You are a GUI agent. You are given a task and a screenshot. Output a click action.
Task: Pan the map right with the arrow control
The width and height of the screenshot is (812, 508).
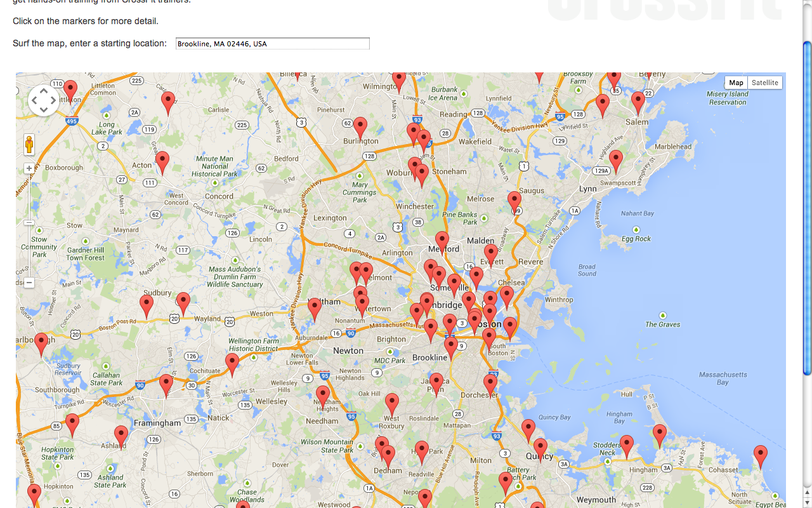(x=53, y=100)
